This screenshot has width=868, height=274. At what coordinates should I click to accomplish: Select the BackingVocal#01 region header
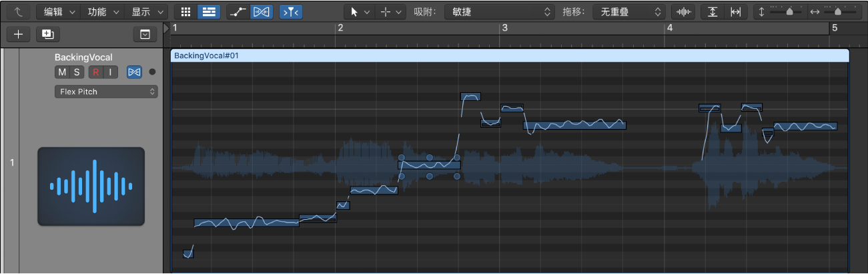coord(510,56)
